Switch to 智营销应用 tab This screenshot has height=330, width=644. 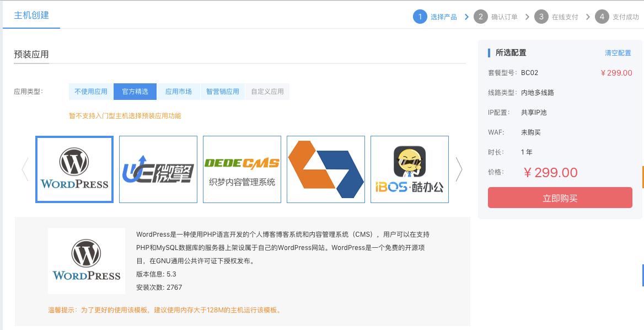click(223, 92)
